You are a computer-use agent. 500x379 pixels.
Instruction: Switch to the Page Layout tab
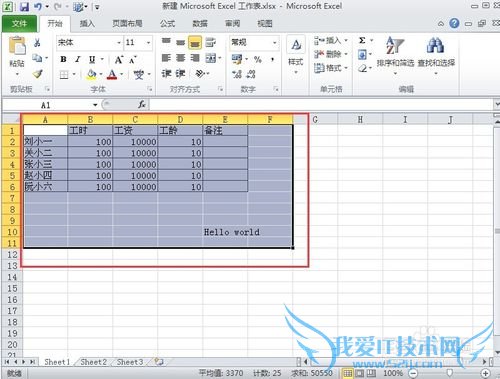[127, 24]
